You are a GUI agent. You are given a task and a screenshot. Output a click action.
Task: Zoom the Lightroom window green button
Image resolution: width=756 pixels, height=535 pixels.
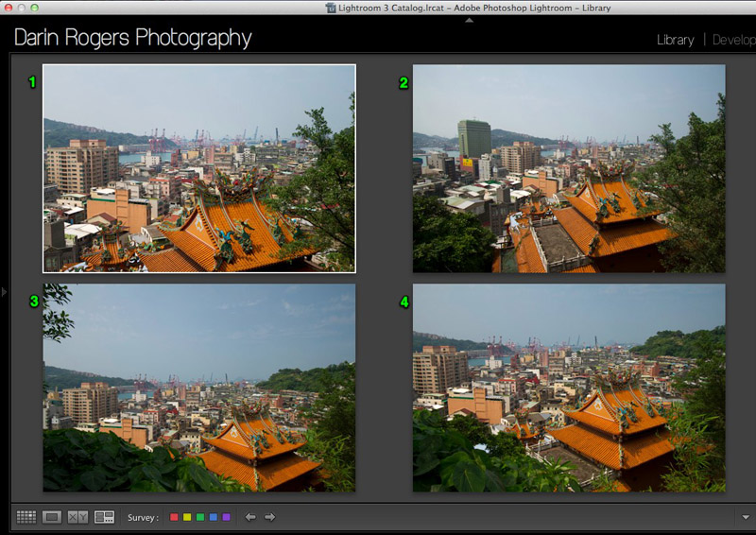(x=34, y=8)
